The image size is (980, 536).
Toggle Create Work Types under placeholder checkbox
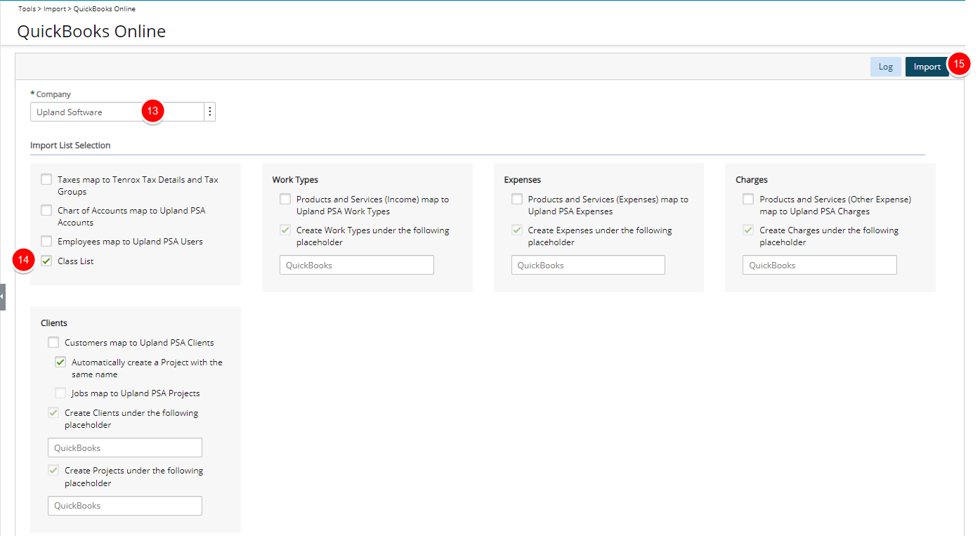pyautogui.click(x=285, y=230)
